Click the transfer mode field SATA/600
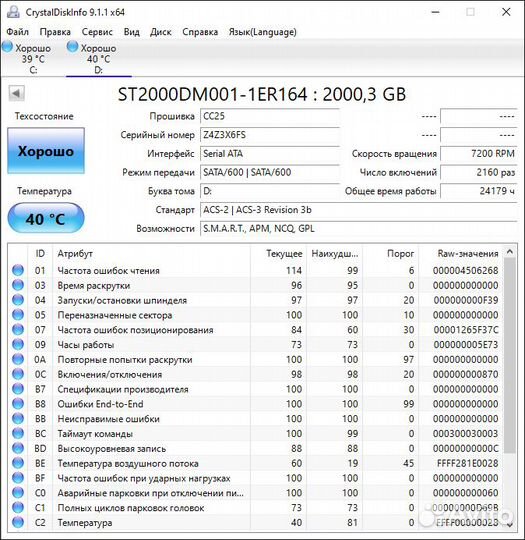Viewport: 525px width, 540px height. pos(270,172)
